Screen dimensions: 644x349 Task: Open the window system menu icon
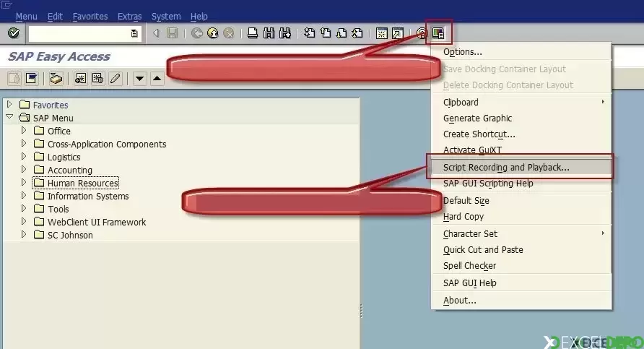tap(6, 4)
